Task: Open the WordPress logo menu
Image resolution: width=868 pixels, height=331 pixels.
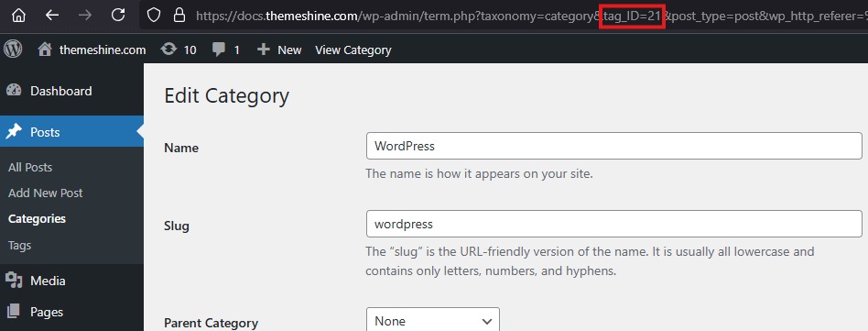Action: 13,50
